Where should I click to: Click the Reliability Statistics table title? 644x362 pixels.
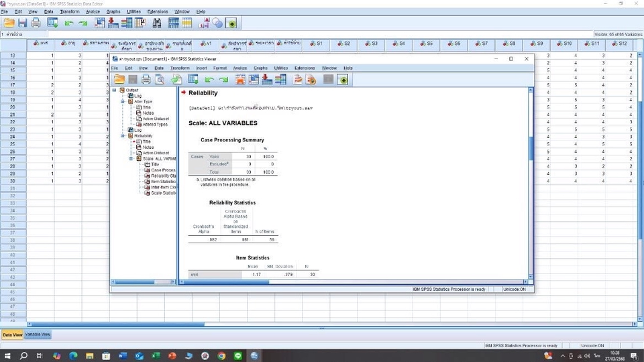[x=233, y=202]
